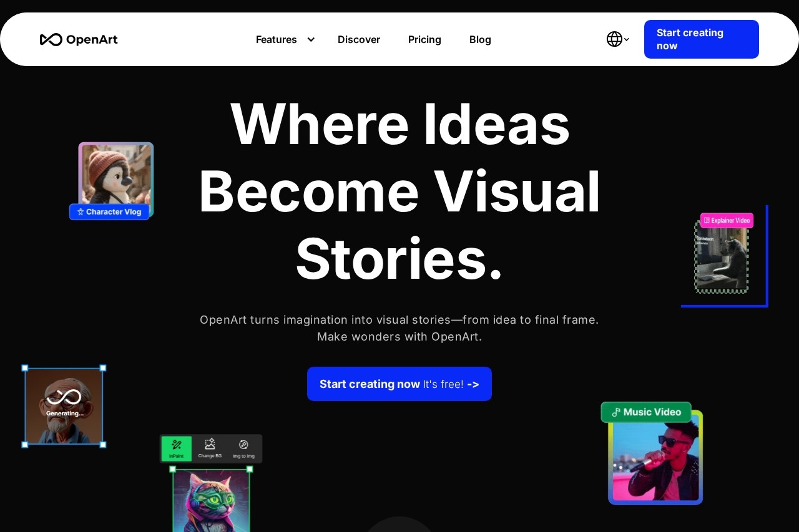Screen dimensions: 799x532
Task: Visit the Blog link
Action: pos(480,39)
